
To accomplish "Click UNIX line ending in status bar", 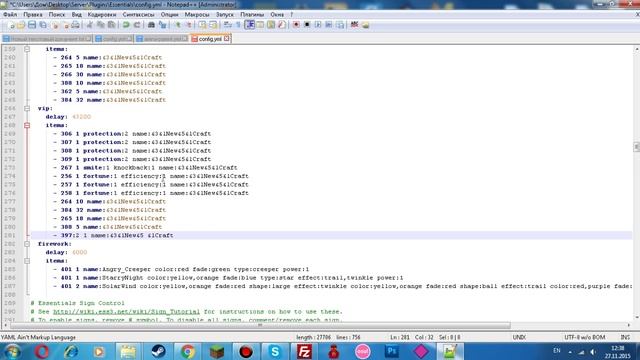I will coord(519,337).
